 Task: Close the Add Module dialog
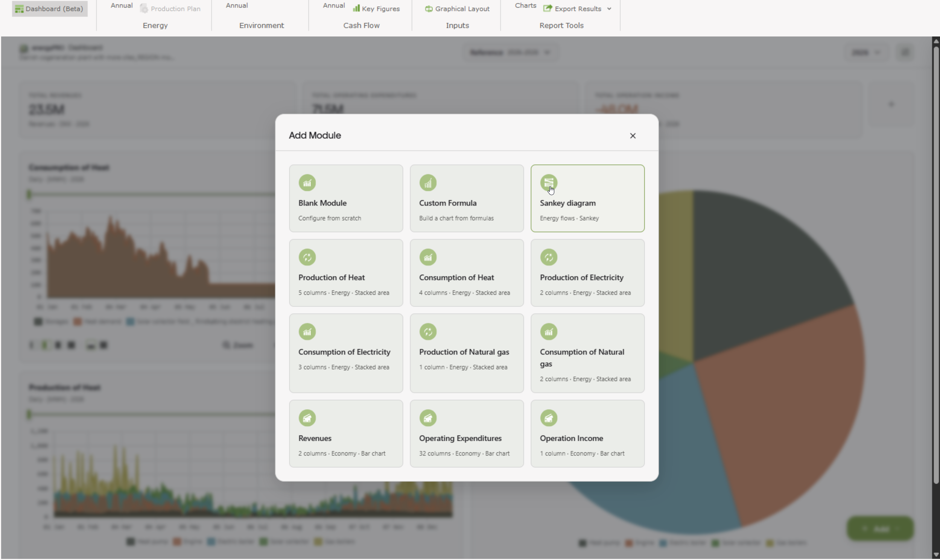click(x=633, y=136)
